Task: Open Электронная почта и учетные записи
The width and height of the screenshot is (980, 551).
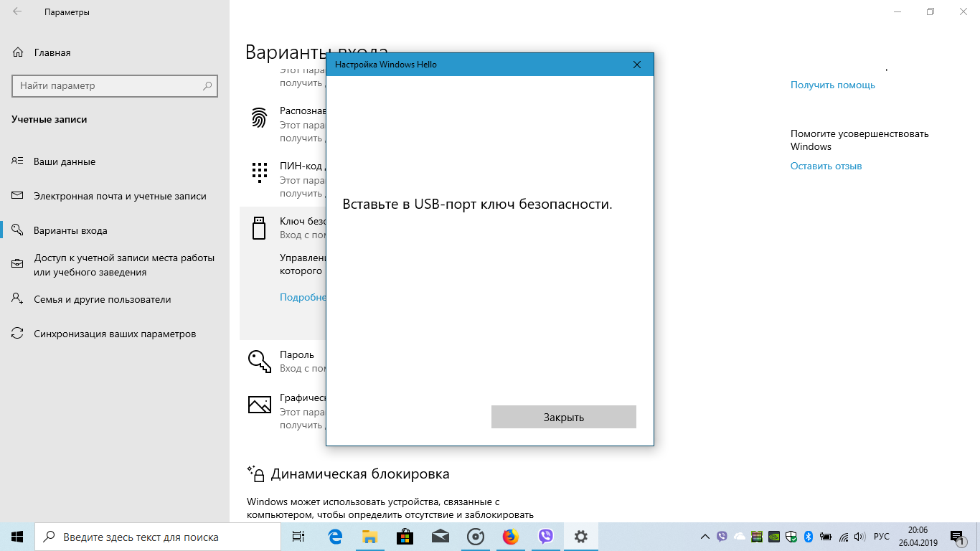Action: click(120, 196)
